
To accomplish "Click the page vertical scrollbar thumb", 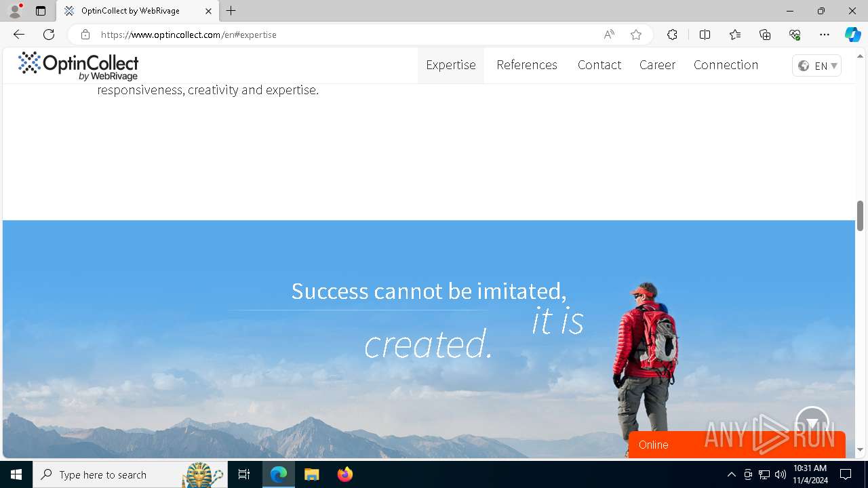I will (860, 216).
